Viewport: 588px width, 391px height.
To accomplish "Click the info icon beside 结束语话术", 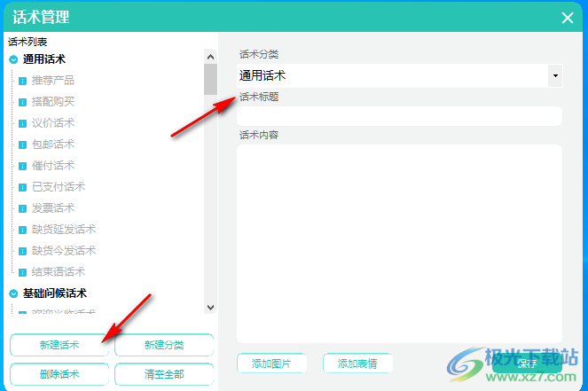I will (x=22, y=272).
